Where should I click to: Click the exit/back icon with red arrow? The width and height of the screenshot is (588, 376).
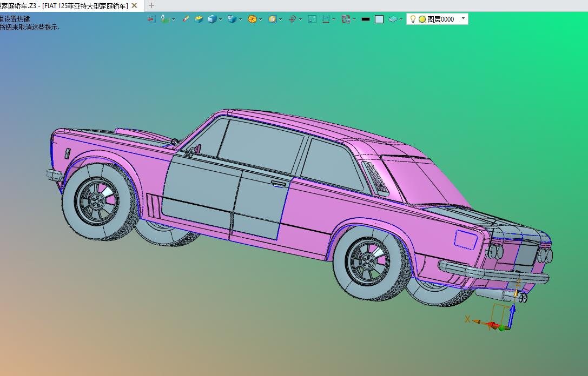tap(151, 19)
